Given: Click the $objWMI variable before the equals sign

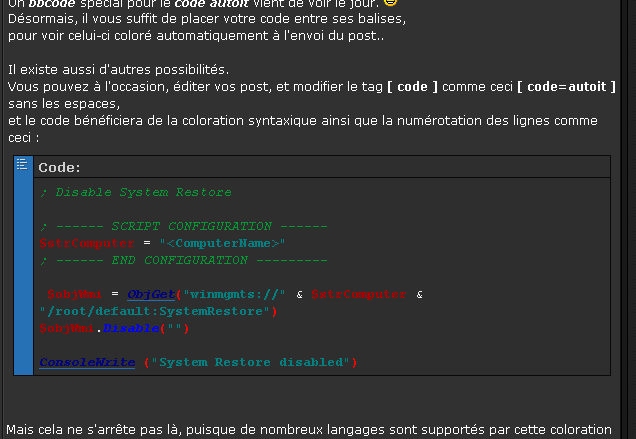Looking at the screenshot, I should [74, 293].
